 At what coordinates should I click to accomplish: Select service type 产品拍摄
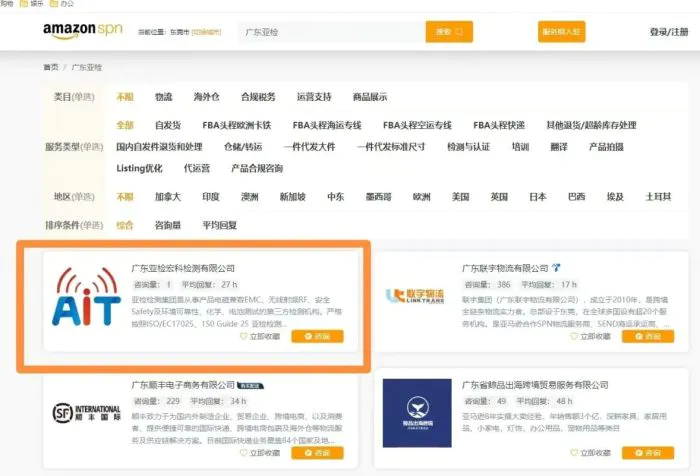[x=606, y=146]
